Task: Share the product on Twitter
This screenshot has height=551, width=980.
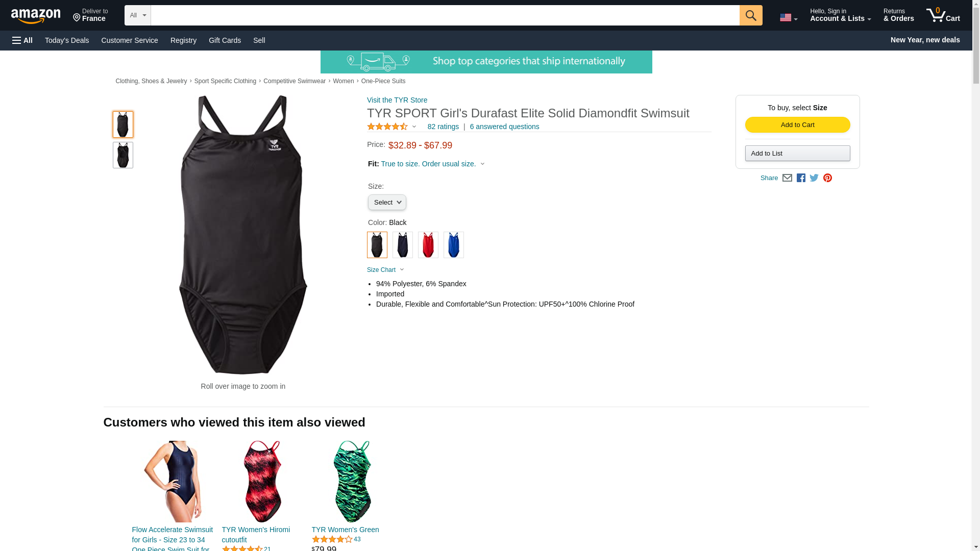Action: pos(814,178)
